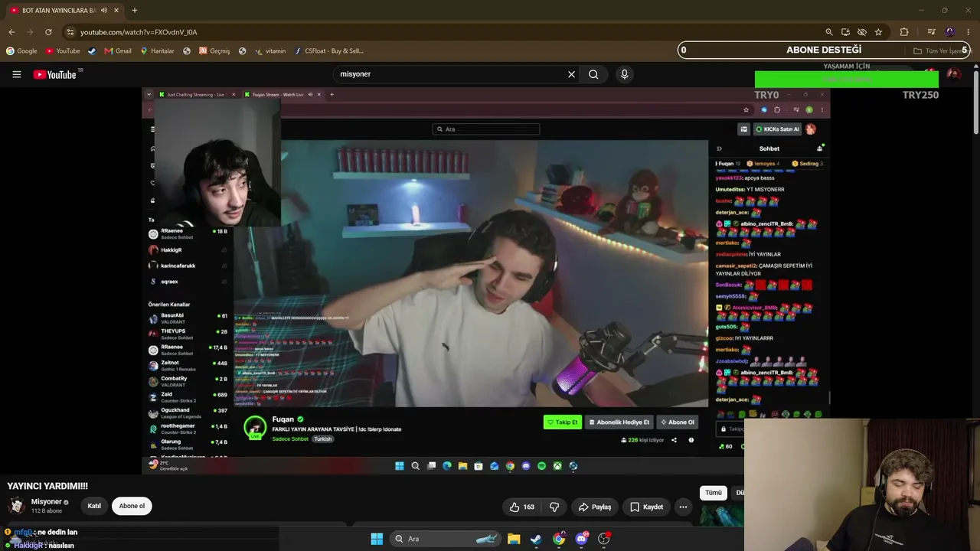The image size is (980, 551).
Task: Click the 112 B abone subscriber count
Action: pos(46,511)
